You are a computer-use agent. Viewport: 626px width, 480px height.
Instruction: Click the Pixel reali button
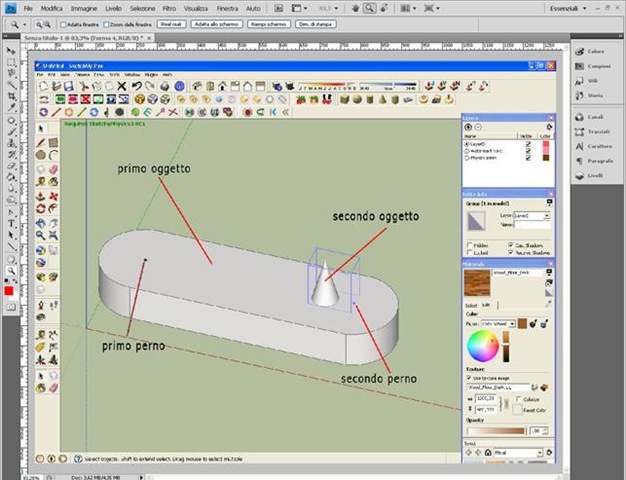(170, 22)
